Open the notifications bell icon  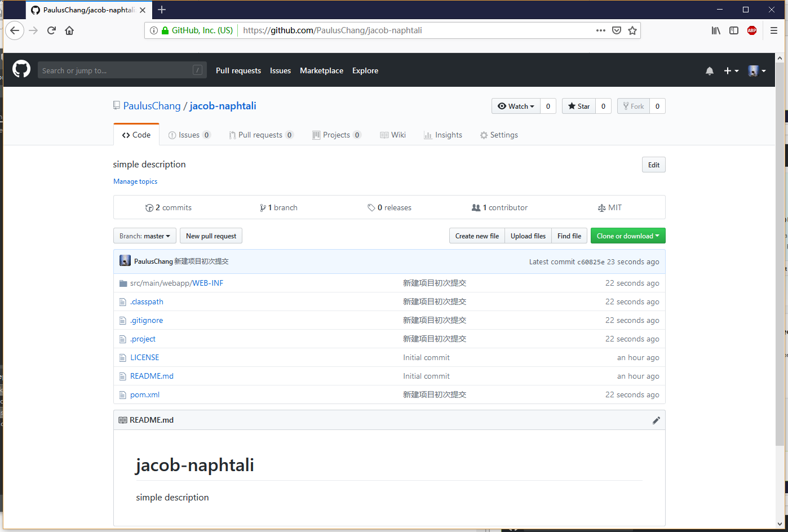[710, 70]
